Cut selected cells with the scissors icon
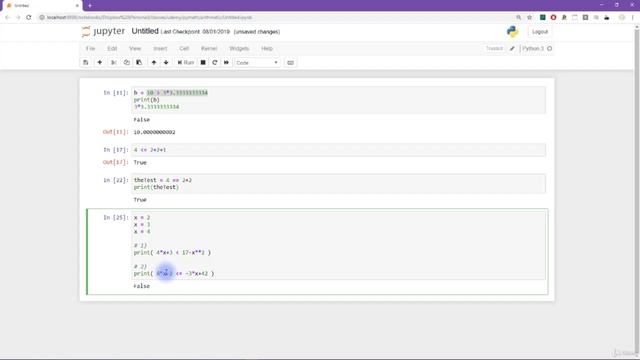Viewport: 640px width, 360px height. pyautogui.click(x=114, y=62)
